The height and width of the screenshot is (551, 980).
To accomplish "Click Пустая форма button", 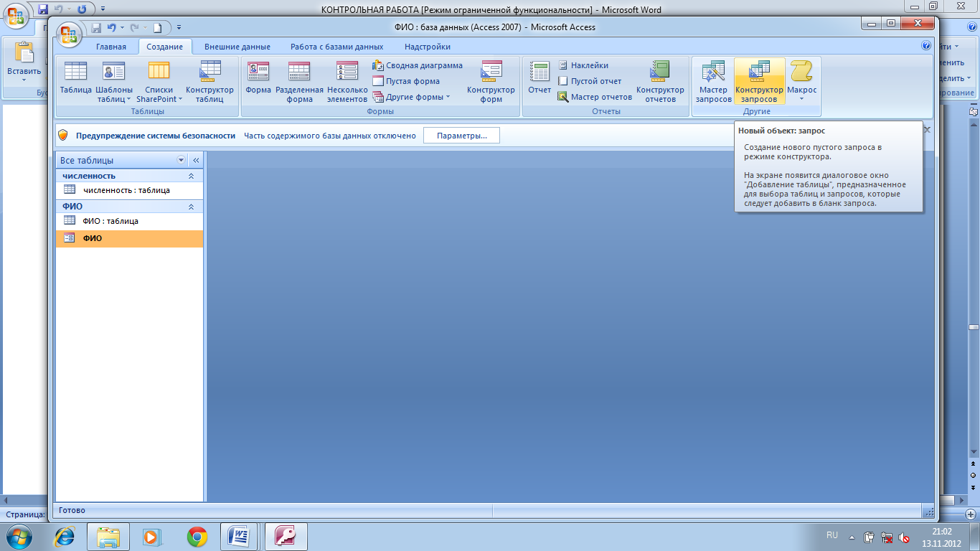I will (x=406, y=81).
